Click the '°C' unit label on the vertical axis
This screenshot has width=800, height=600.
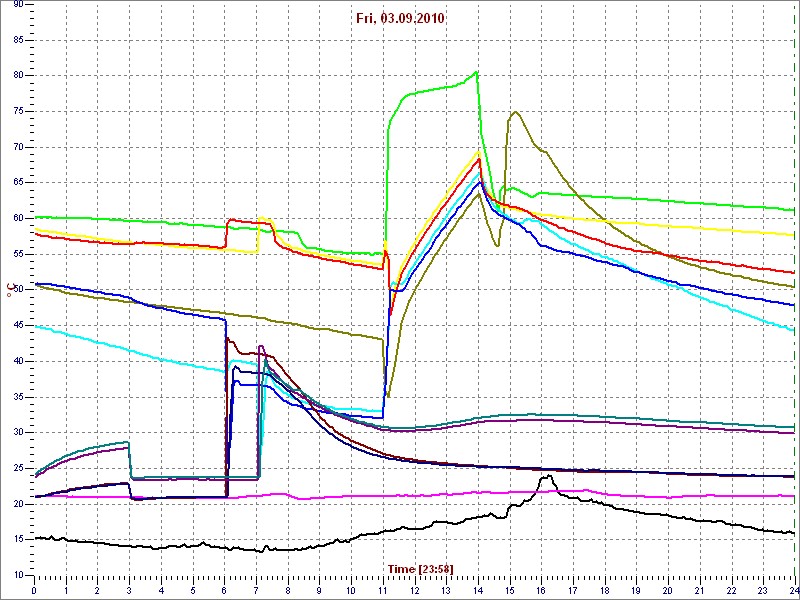click(10, 291)
